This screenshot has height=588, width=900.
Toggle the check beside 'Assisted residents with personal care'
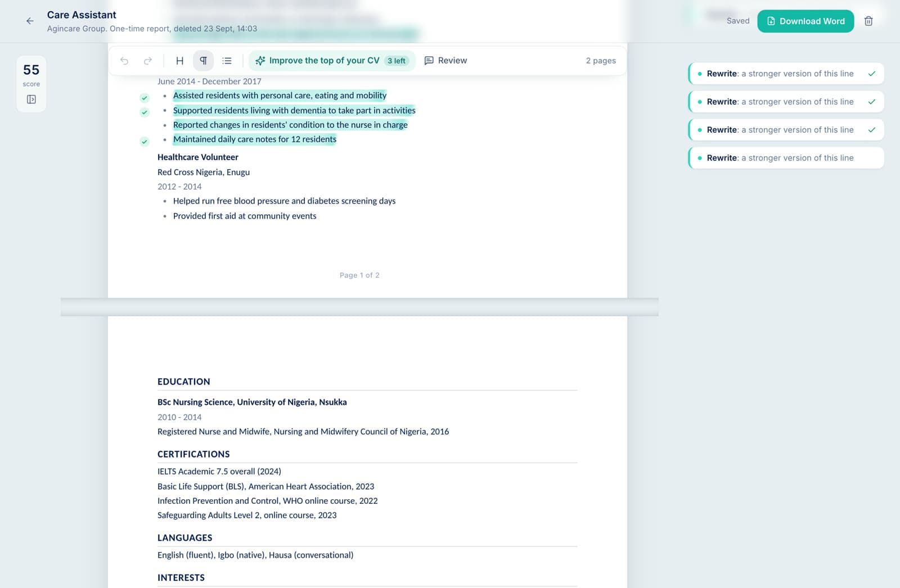click(145, 98)
